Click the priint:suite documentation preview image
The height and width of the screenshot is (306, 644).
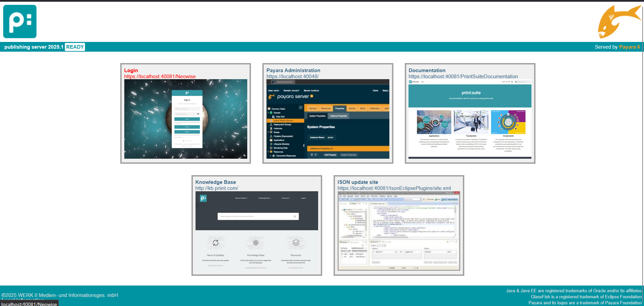click(x=470, y=119)
